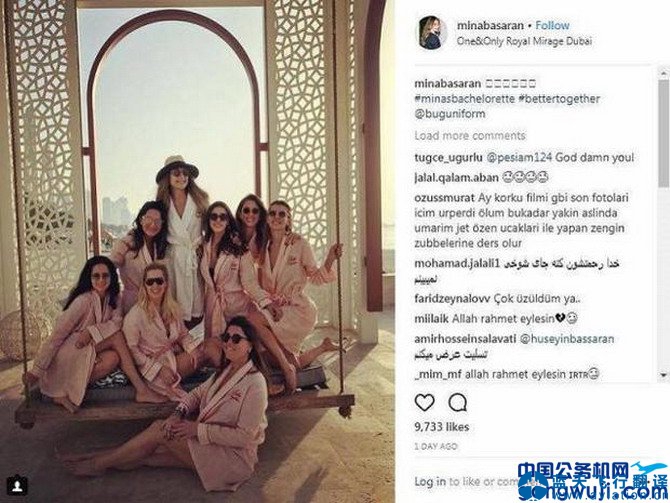Image resolution: width=670 pixels, height=503 pixels.
Task: Open the group photo of women in robes
Action: [197, 251]
